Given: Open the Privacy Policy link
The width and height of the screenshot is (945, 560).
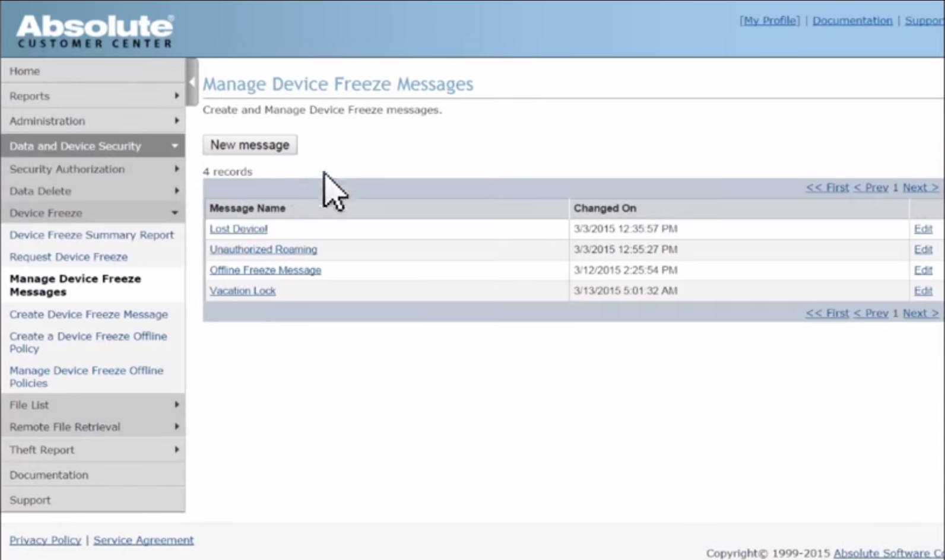Looking at the screenshot, I should [45, 540].
